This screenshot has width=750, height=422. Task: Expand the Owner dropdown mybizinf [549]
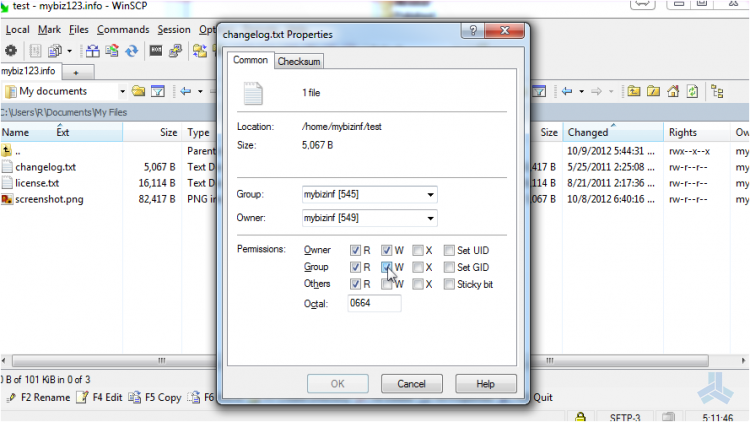tap(430, 218)
